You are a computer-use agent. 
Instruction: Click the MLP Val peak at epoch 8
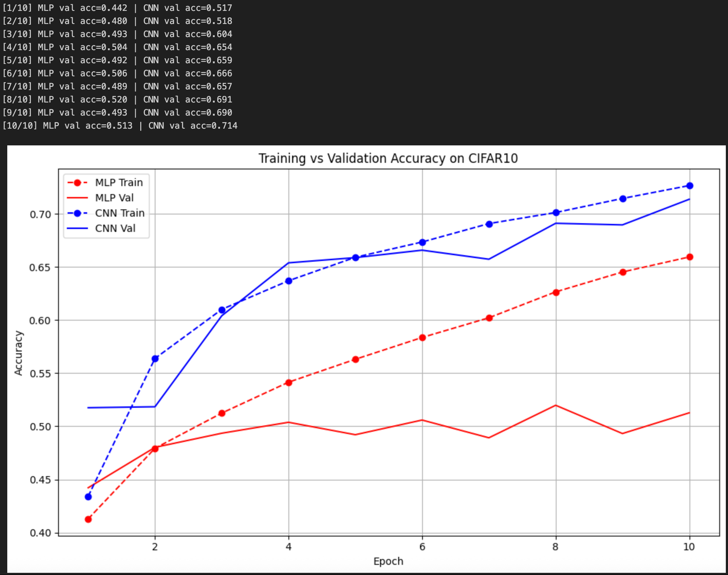point(556,405)
